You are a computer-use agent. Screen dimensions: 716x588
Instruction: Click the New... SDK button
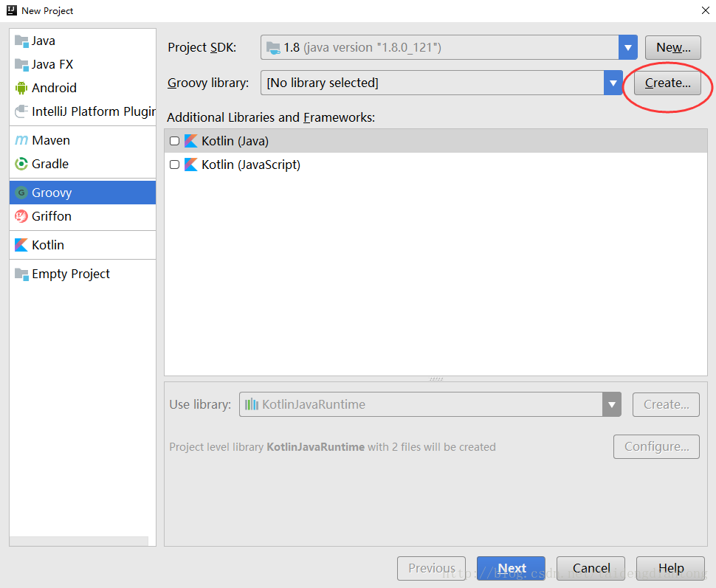point(672,47)
